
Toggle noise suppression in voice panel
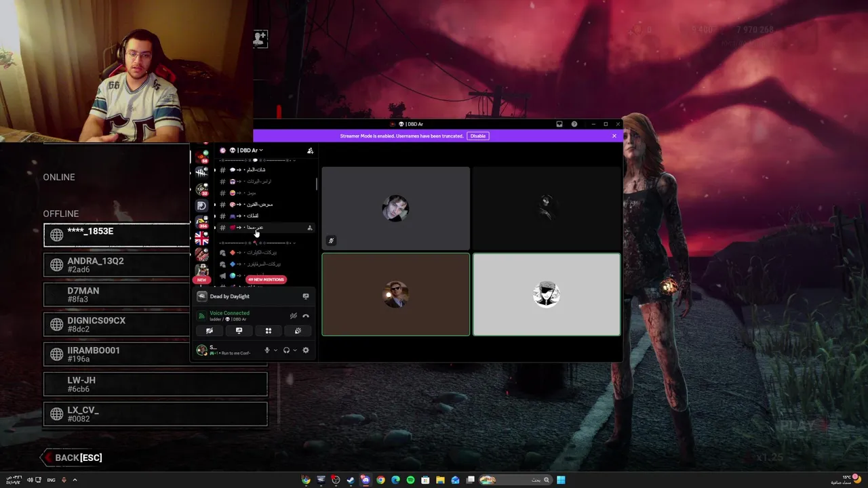coord(294,316)
